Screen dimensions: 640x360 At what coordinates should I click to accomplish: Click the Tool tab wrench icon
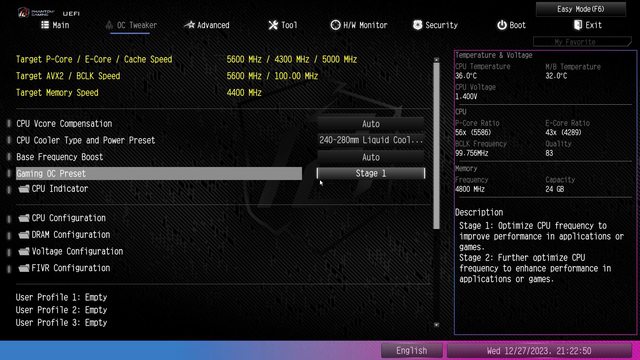(273, 25)
